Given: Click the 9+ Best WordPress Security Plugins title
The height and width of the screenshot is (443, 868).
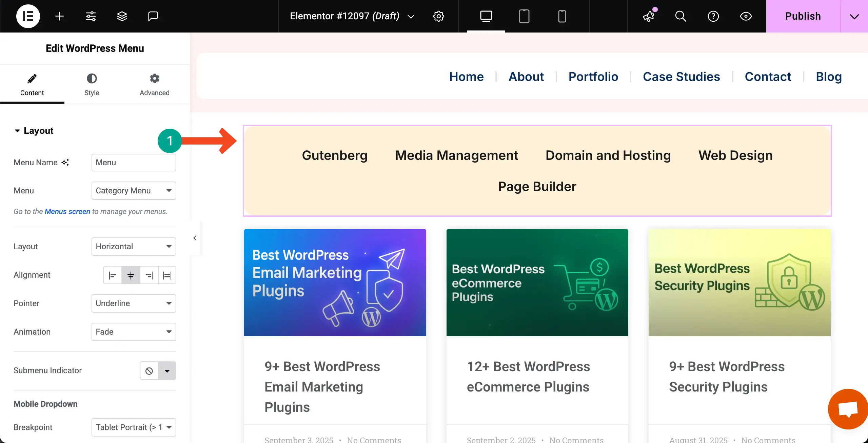Looking at the screenshot, I should pos(727,377).
